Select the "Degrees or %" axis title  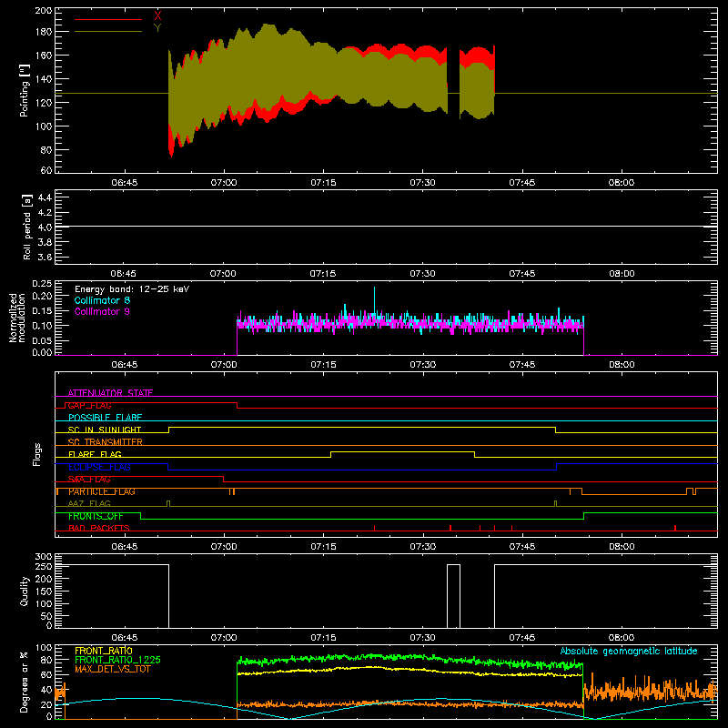click(x=25, y=682)
